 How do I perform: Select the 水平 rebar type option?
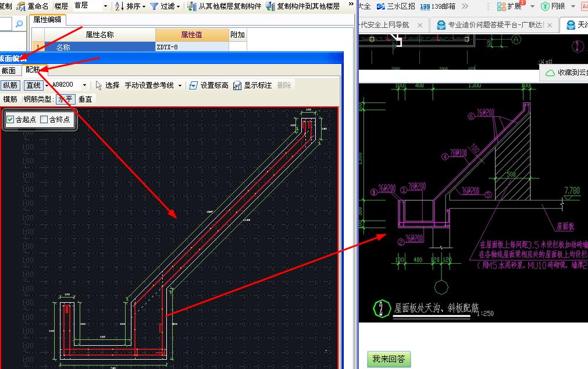pos(65,99)
